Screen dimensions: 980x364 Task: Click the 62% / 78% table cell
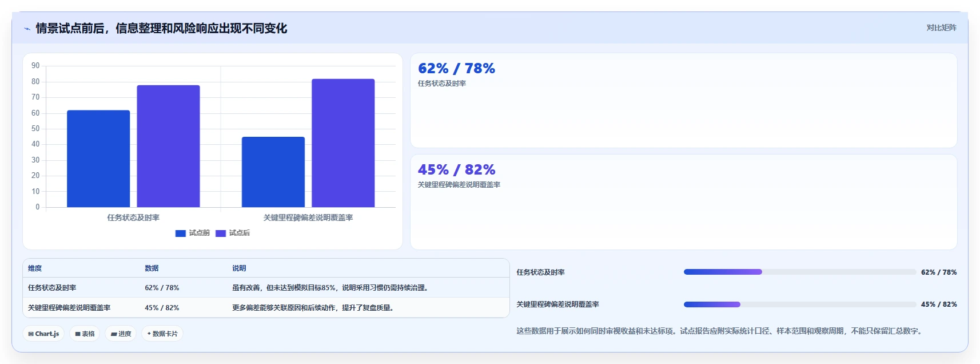coord(162,288)
